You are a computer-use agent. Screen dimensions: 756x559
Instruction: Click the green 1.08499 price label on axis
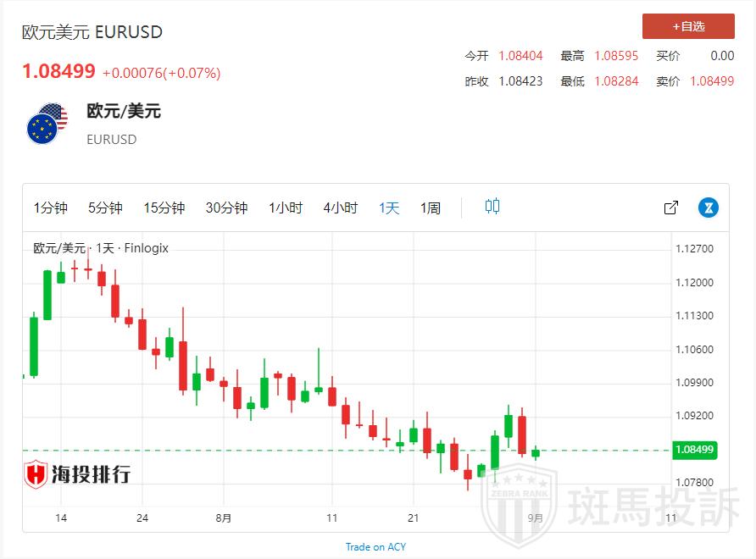click(695, 450)
